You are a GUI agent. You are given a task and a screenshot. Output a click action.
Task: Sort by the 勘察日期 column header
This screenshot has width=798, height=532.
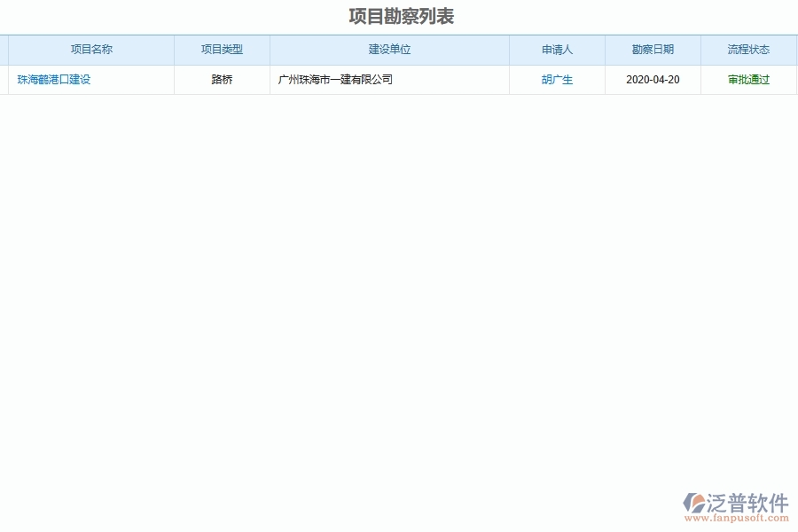click(x=652, y=50)
